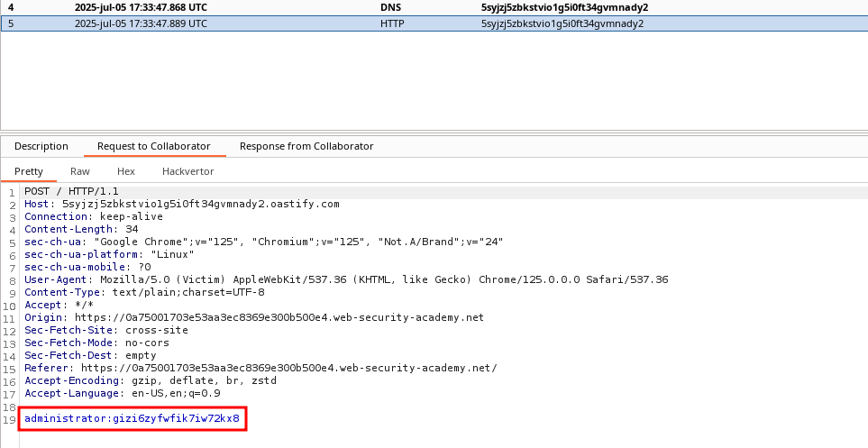
Task: Click the User-Agent header line
Action: [x=346, y=279]
